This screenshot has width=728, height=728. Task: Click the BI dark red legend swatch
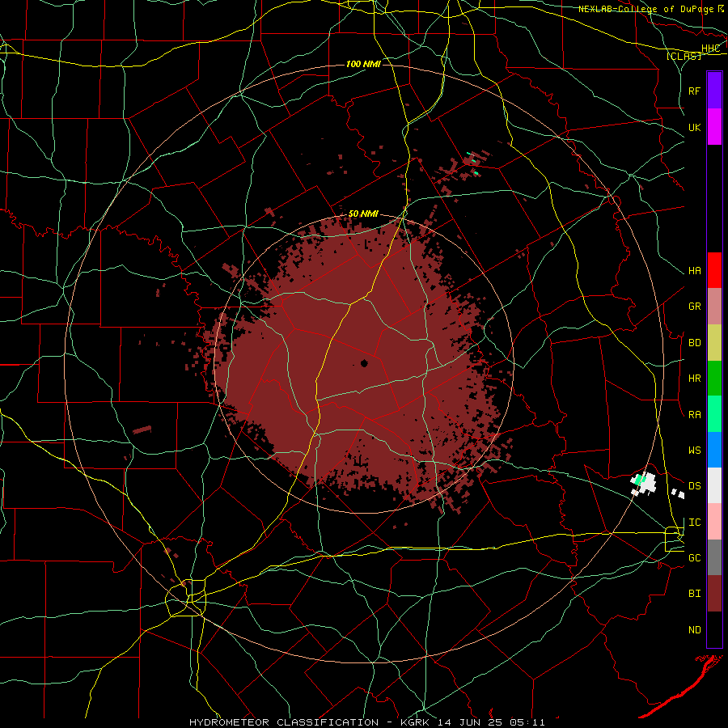tap(714, 594)
